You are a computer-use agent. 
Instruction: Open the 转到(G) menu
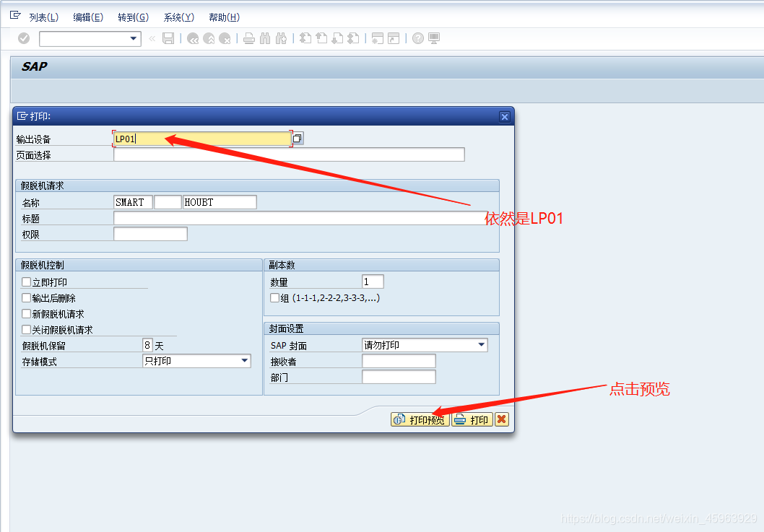[133, 17]
